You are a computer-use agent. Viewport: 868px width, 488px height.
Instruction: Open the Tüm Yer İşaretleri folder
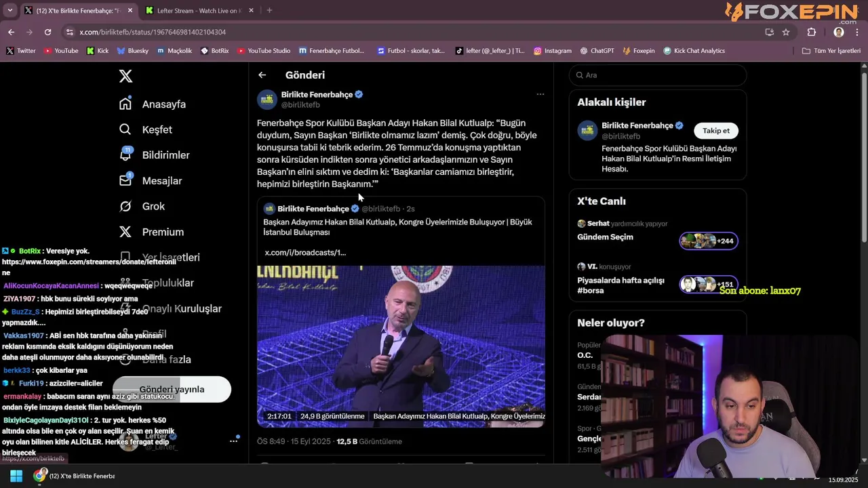(831, 51)
